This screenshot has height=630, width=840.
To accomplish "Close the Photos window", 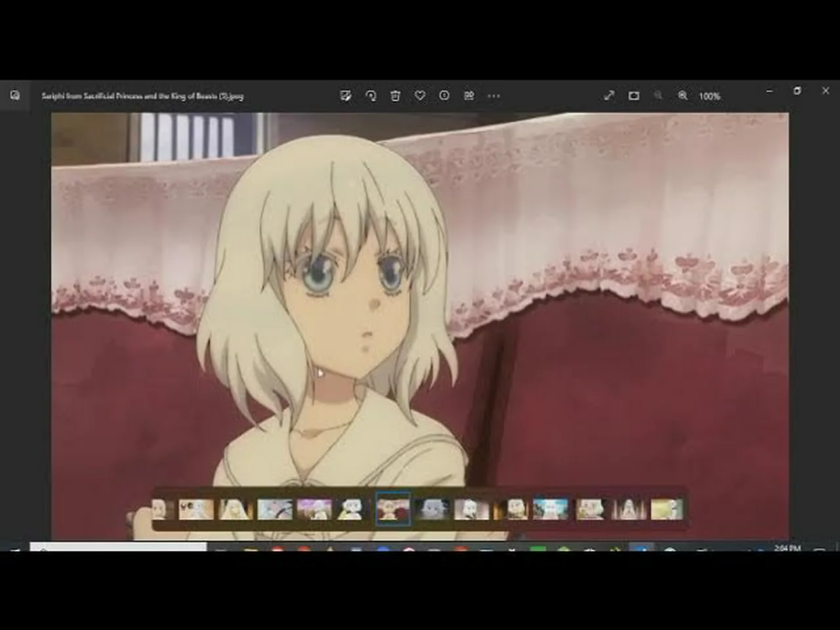I will point(826,91).
